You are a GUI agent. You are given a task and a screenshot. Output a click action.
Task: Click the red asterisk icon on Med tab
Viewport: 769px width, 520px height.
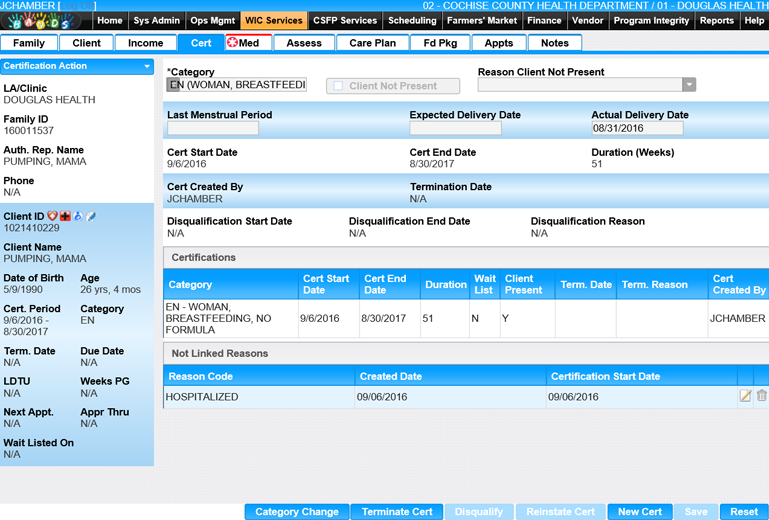pos(233,43)
